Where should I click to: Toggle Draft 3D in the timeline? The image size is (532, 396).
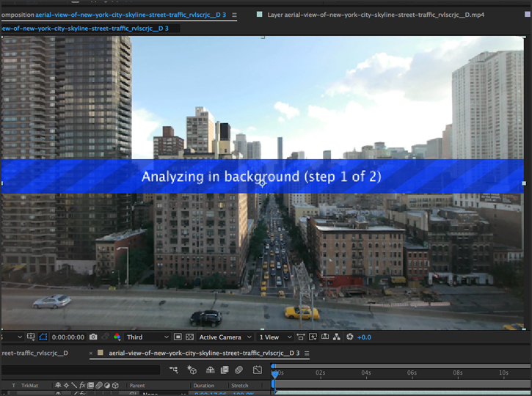pos(192,370)
